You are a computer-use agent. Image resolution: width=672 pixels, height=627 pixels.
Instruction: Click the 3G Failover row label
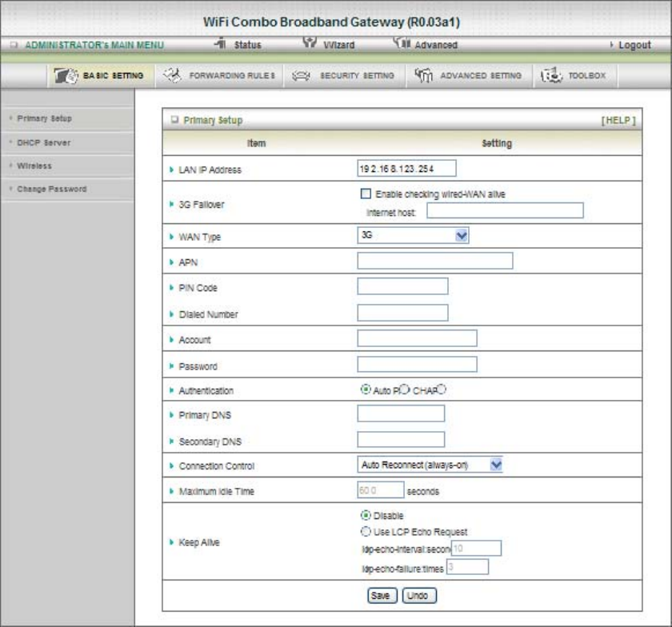click(x=202, y=205)
